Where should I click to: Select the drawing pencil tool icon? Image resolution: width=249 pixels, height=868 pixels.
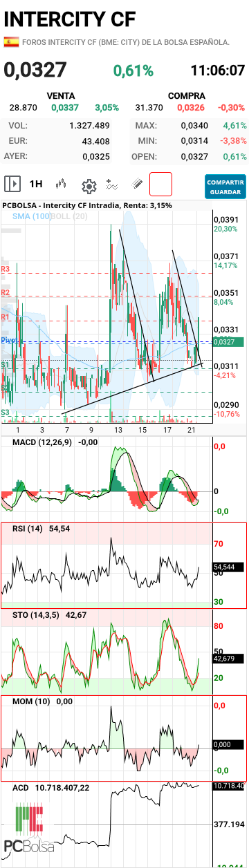click(137, 185)
